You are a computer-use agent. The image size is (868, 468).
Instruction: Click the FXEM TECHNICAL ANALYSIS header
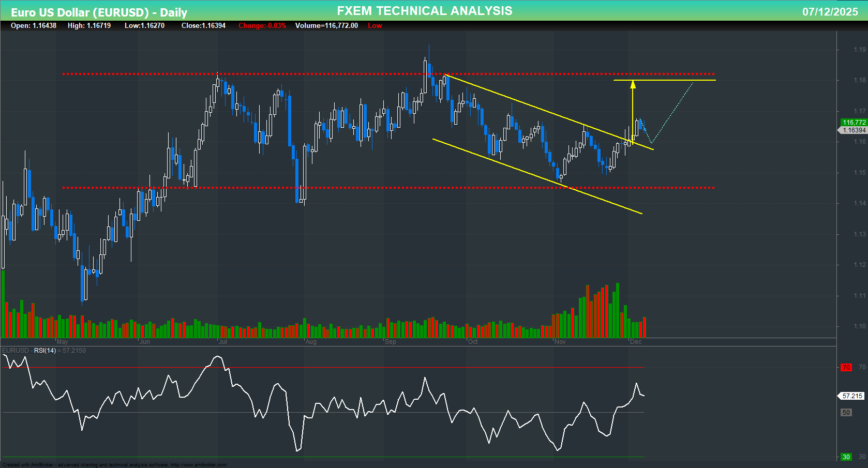(424, 10)
